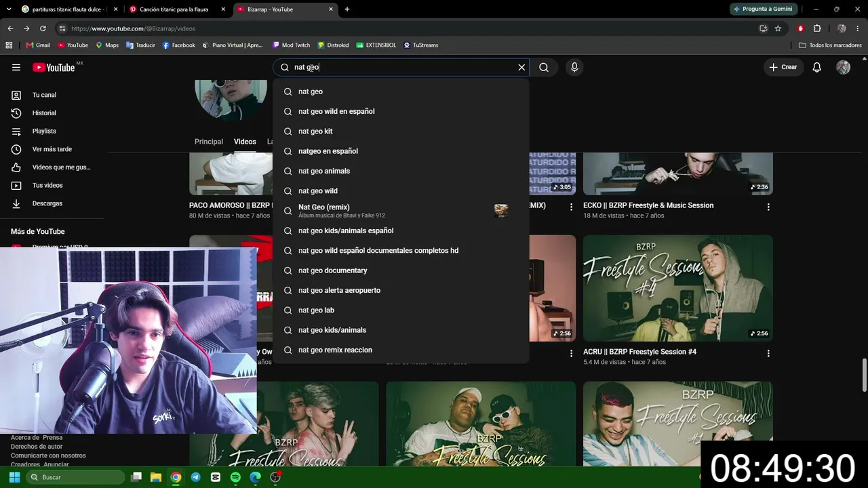The image size is (868, 488).
Task: Open a new browser tab
Action: (x=347, y=9)
